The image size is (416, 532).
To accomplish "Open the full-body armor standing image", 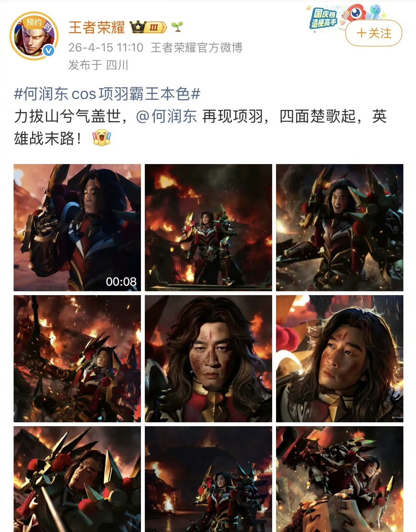I will (208, 227).
